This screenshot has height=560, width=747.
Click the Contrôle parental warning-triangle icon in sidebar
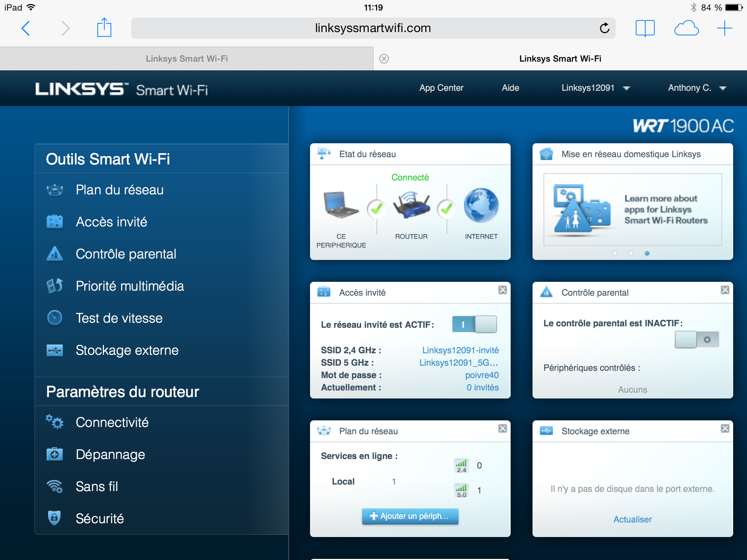pos(55,254)
